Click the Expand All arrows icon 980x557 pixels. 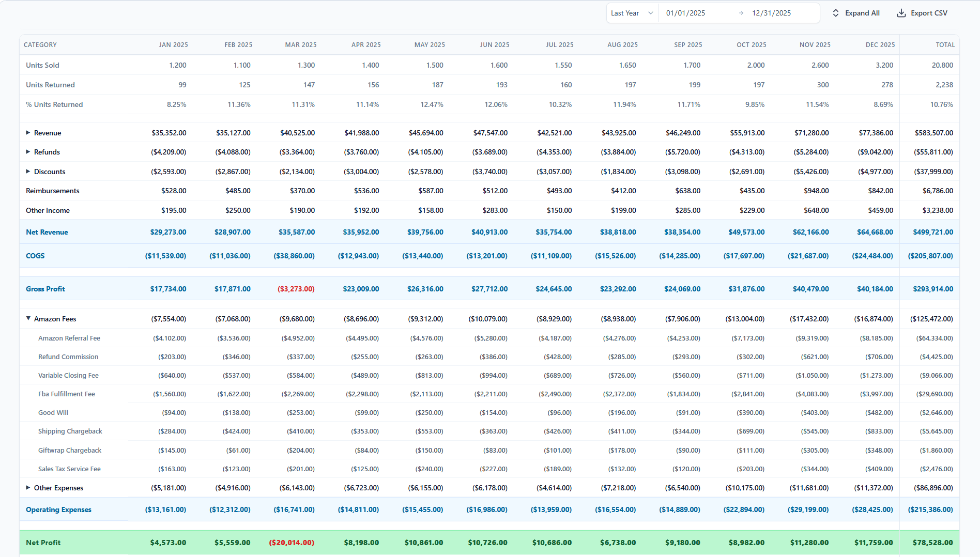click(x=836, y=13)
